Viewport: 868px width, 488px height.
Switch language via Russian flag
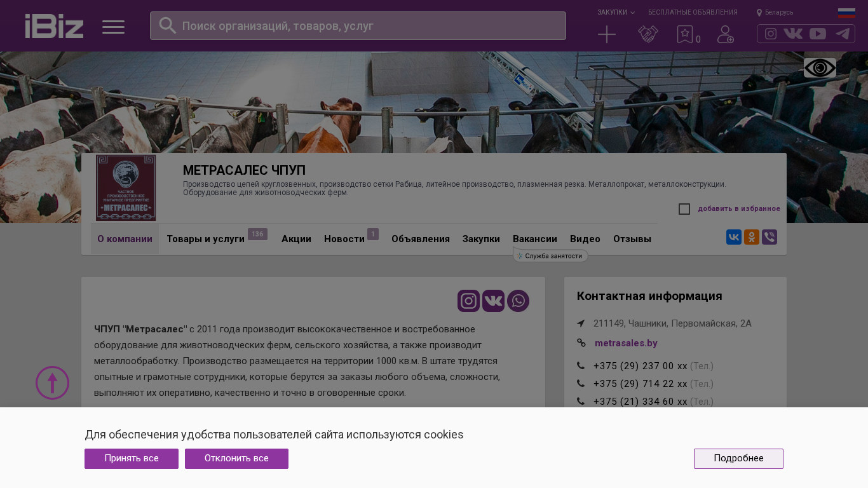[846, 13]
